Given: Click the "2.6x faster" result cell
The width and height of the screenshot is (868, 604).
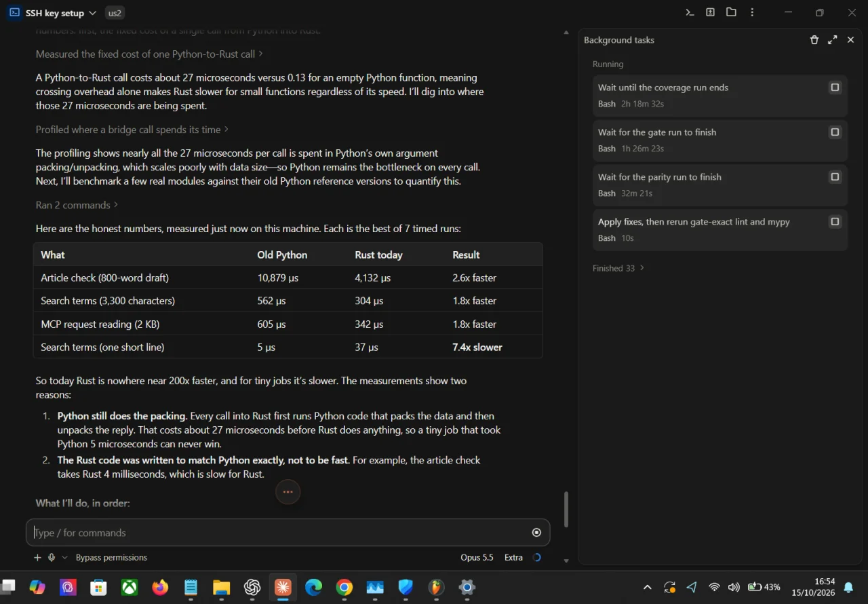Looking at the screenshot, I should pyautogui.click(x=474, y=278).
